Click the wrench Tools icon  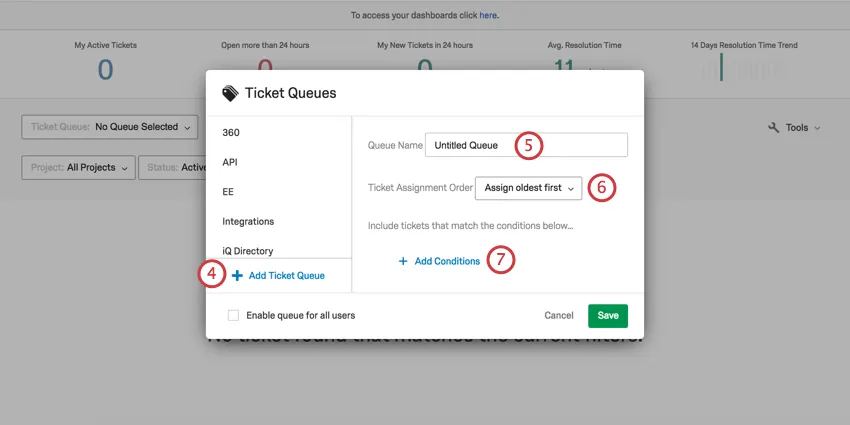[x=773, y=128]
